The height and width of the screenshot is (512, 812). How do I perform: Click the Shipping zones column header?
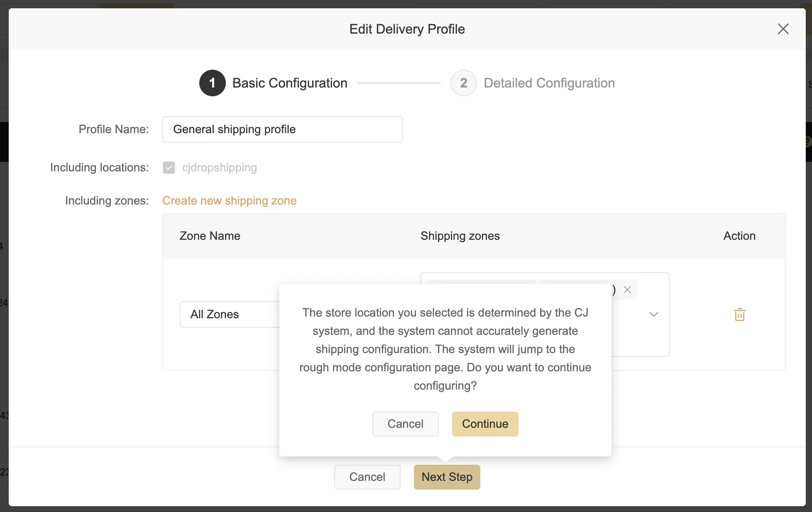[460, 236]
